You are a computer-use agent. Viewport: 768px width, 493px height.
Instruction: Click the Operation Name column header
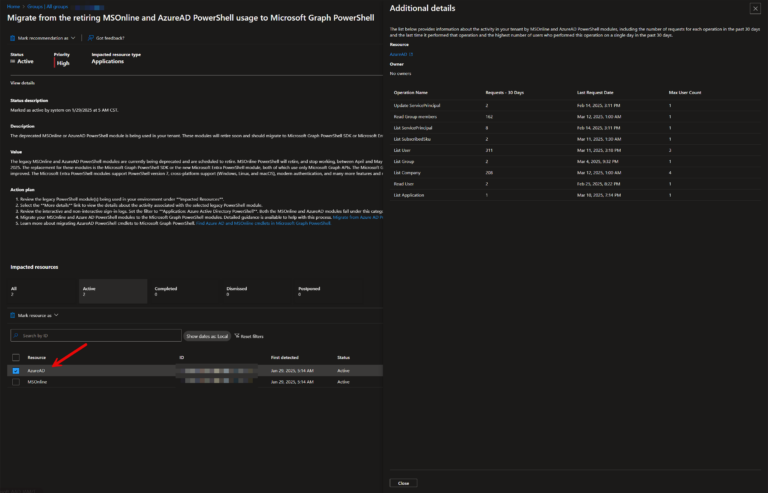[x=410, y=93]
